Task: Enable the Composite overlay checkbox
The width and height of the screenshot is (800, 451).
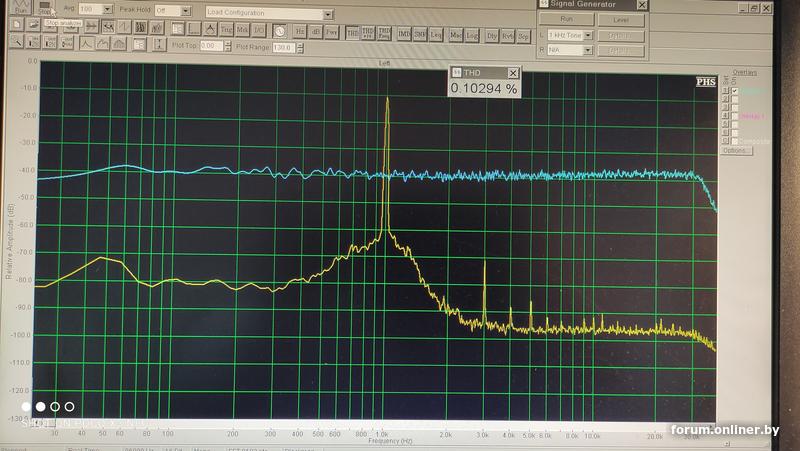Action: pyautogui.click(x=735, y=140)
